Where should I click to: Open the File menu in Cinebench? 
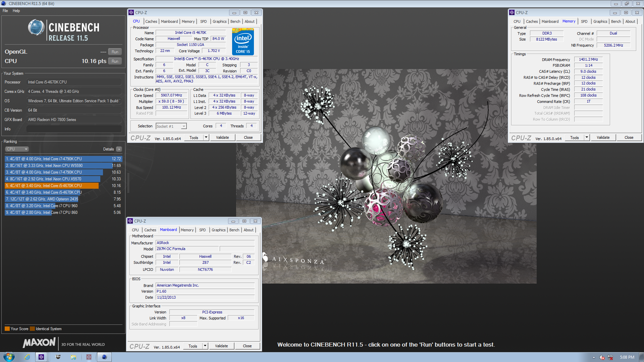pyautogui.click(x=5, y=11)
